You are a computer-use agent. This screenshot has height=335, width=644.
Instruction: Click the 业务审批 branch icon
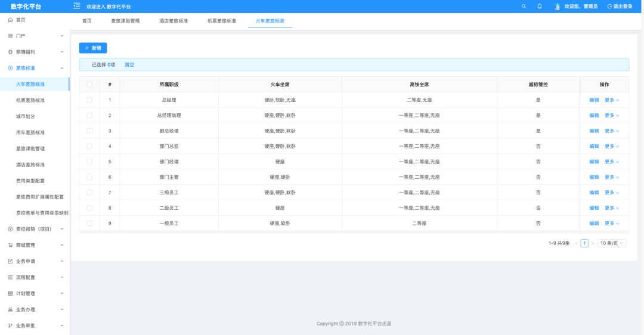pyautogui.click(x=10, y=325)
